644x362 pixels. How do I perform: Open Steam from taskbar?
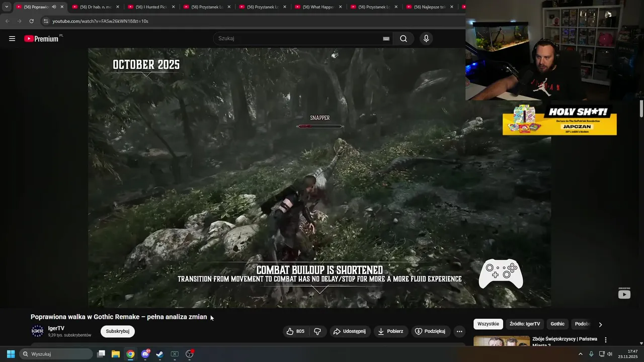(159, 354)
